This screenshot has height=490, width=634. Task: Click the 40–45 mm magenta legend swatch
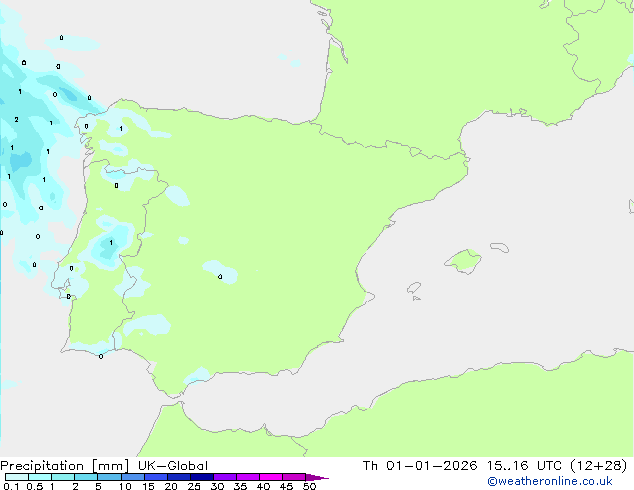coord(271,477)
